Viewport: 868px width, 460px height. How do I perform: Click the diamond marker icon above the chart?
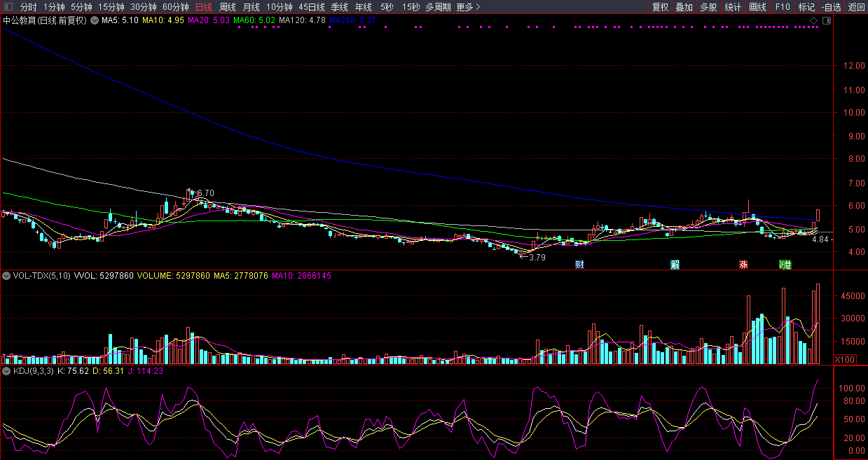click(x=813, y=21)
